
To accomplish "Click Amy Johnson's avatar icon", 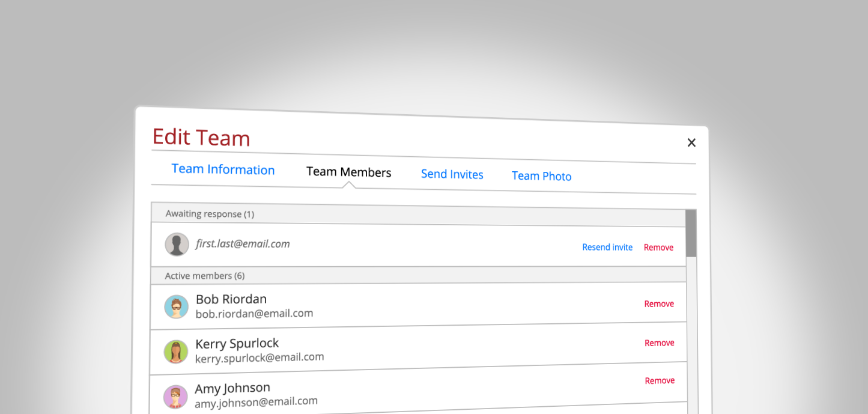I will click(175, 397).
